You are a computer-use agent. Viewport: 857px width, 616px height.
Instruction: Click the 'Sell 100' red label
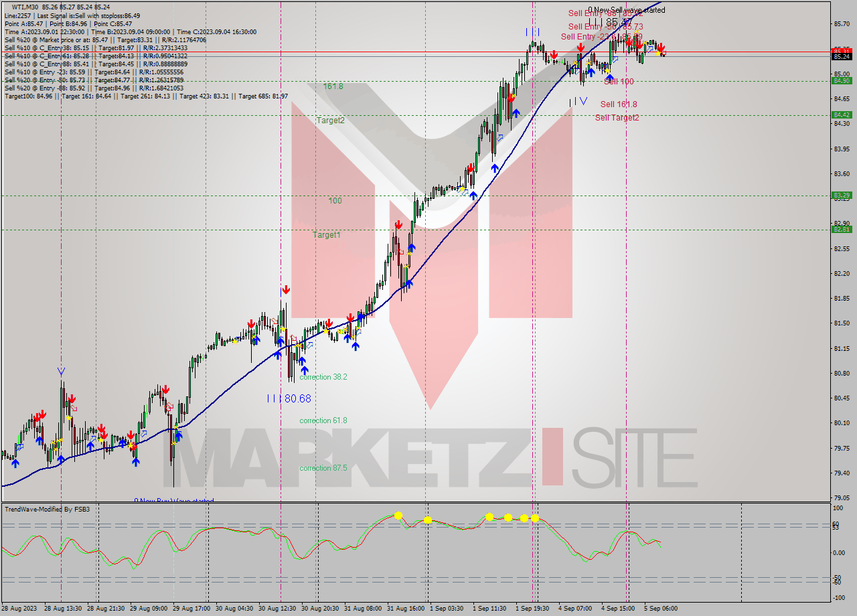619,82
